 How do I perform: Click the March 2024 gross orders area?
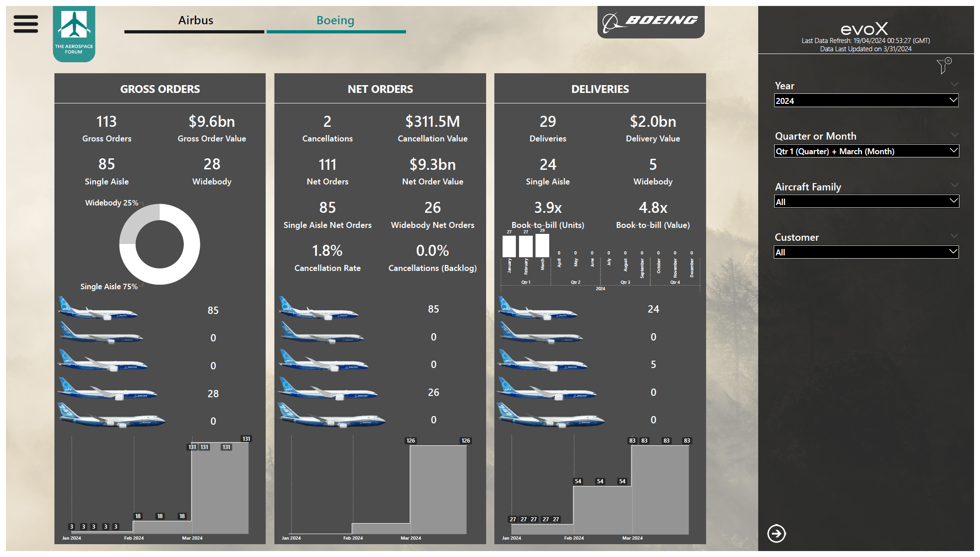220,488
